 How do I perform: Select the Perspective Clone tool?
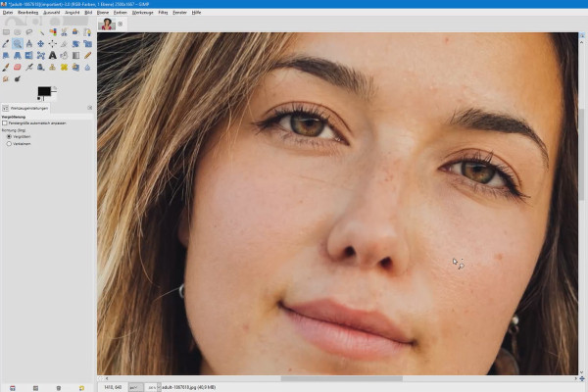(x=75, y=68)
